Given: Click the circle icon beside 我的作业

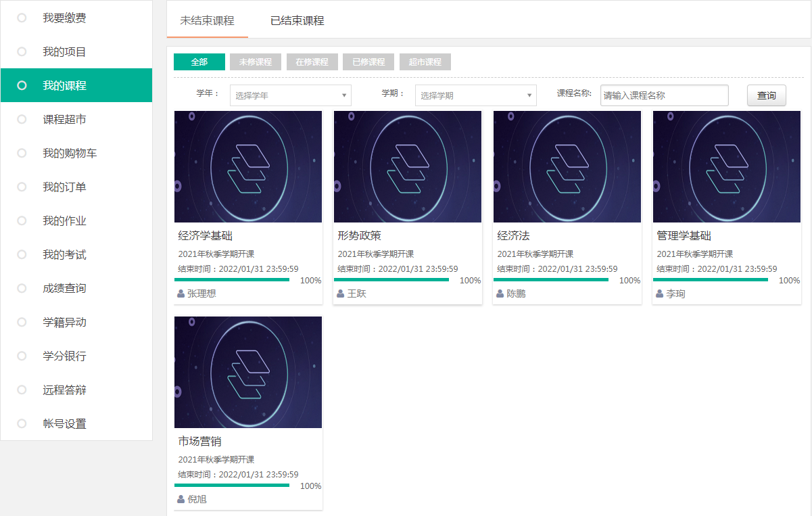Looking at the screenshot, I should (22, 220).
